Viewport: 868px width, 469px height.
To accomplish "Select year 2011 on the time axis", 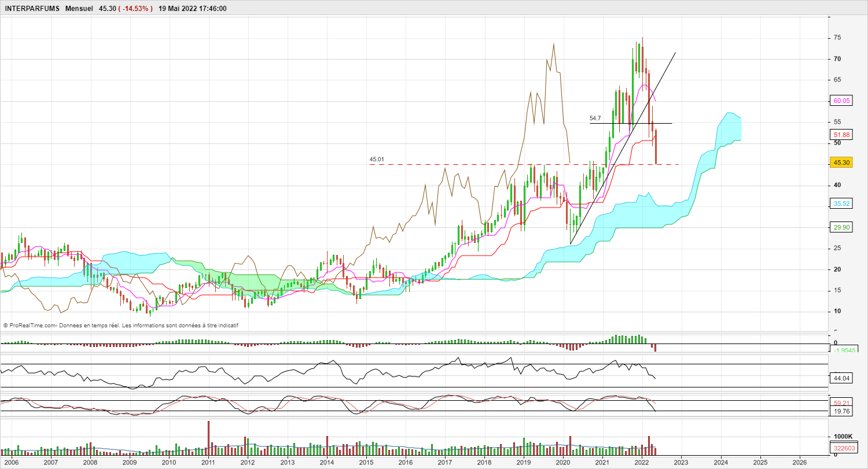I will pos(208,463).
